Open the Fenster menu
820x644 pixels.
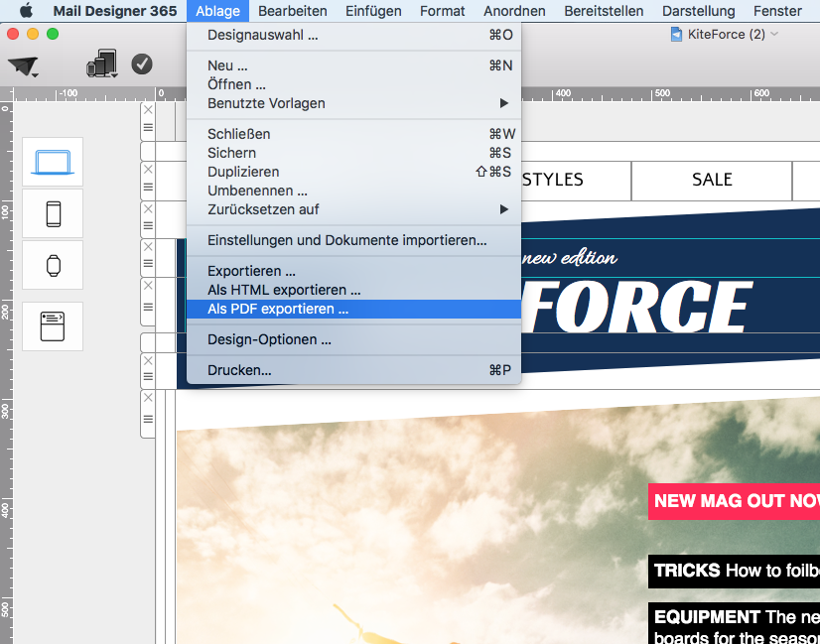pyautogui.click(x=777, y=11)
